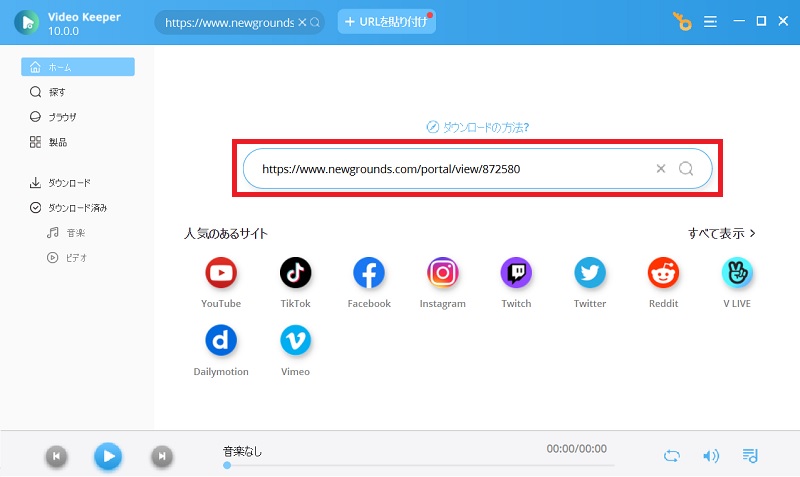The image size is (800, 477).
Task: Click the 音楽なし track label
Action: click(x=242, y=451)
